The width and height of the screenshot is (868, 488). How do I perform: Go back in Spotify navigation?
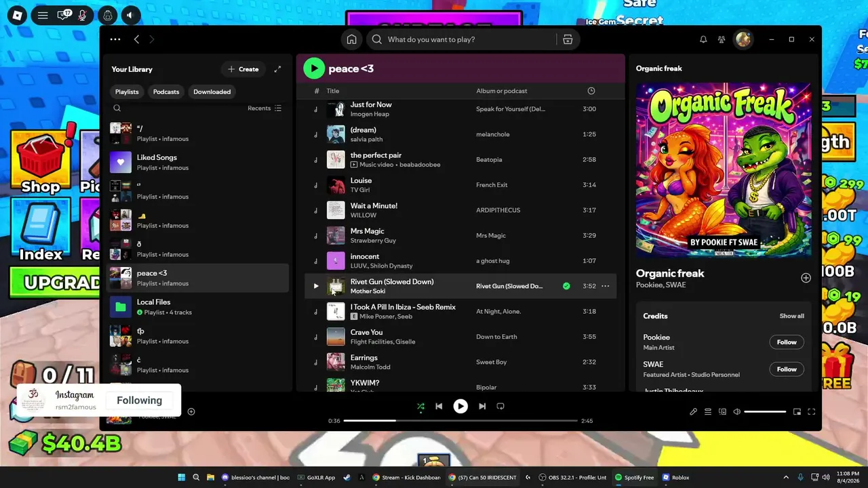(136, 39)
